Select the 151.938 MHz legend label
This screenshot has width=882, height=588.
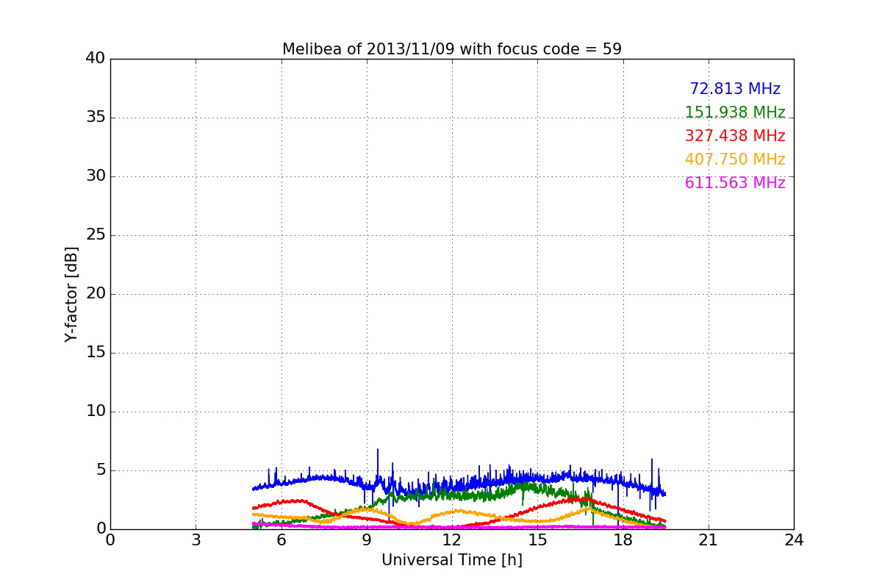(735, 112)
